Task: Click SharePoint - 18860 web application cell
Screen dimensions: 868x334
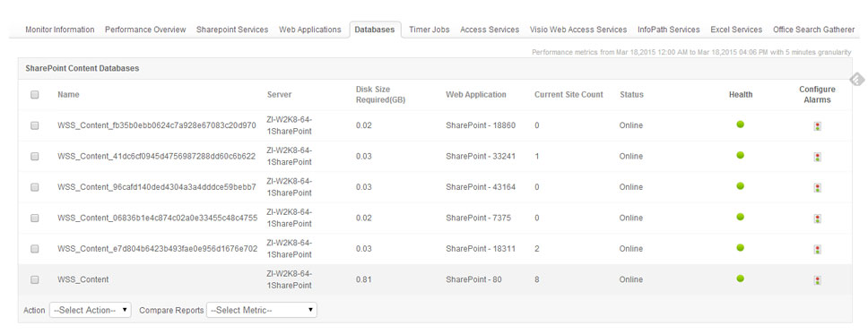Action: [481, 125]
